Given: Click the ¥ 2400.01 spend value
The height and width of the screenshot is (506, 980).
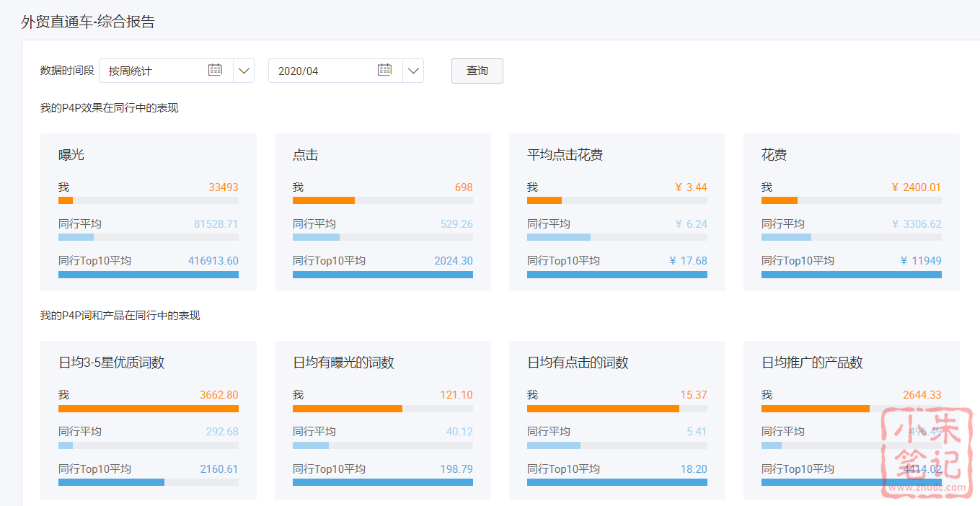Looking at the screenshot, I should pos(916,187).
